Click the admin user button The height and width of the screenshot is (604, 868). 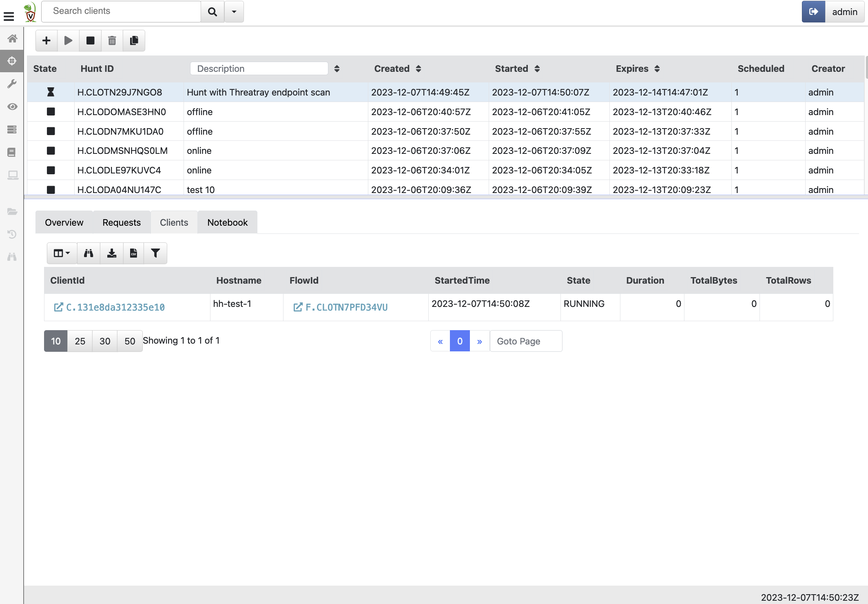pyautogui.click(x=845, y=11)
